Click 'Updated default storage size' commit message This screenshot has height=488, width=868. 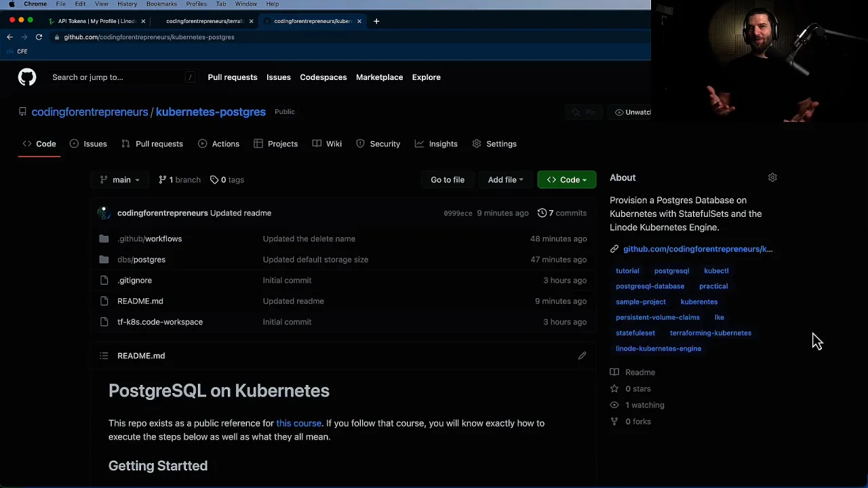315,260
